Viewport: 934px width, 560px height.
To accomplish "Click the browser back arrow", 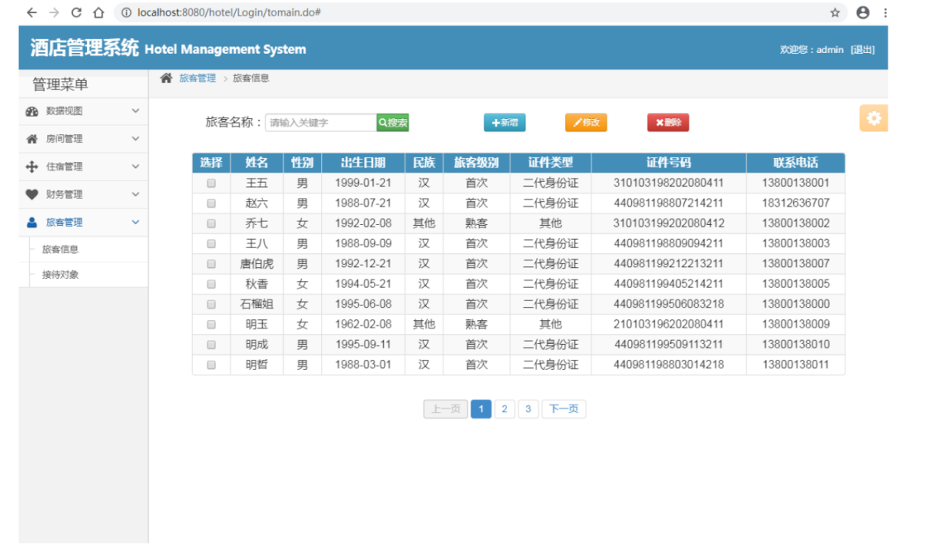I will point(31,12).
